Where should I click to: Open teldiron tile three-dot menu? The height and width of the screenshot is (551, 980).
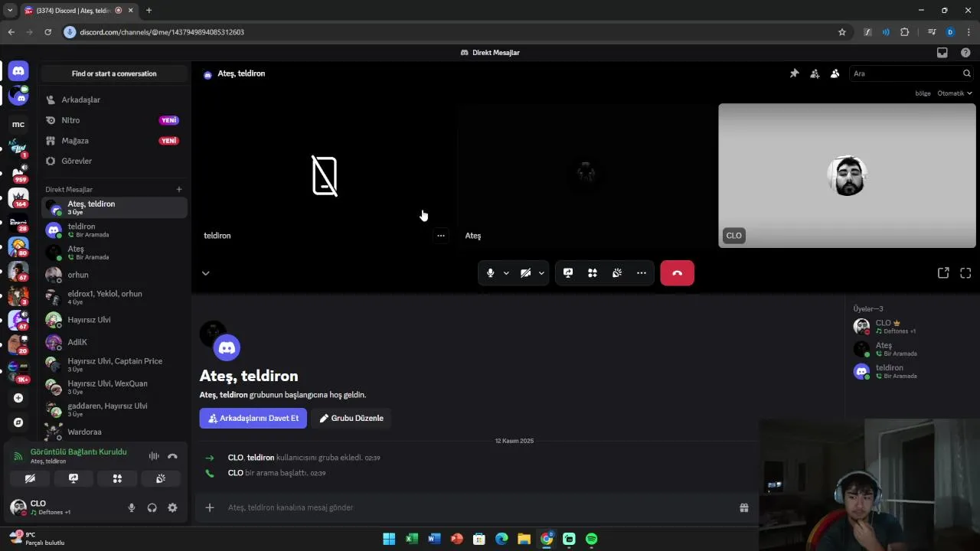[441, 236]
